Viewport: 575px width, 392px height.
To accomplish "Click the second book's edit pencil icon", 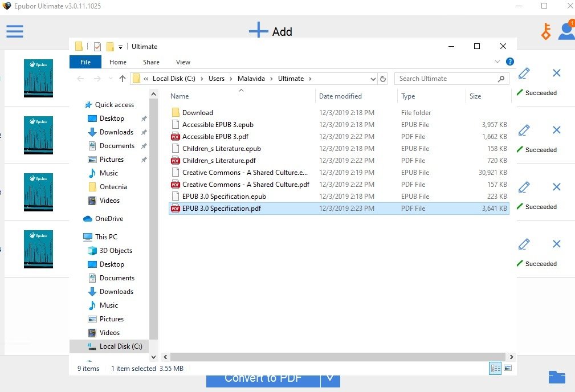I will coord(524,130).
